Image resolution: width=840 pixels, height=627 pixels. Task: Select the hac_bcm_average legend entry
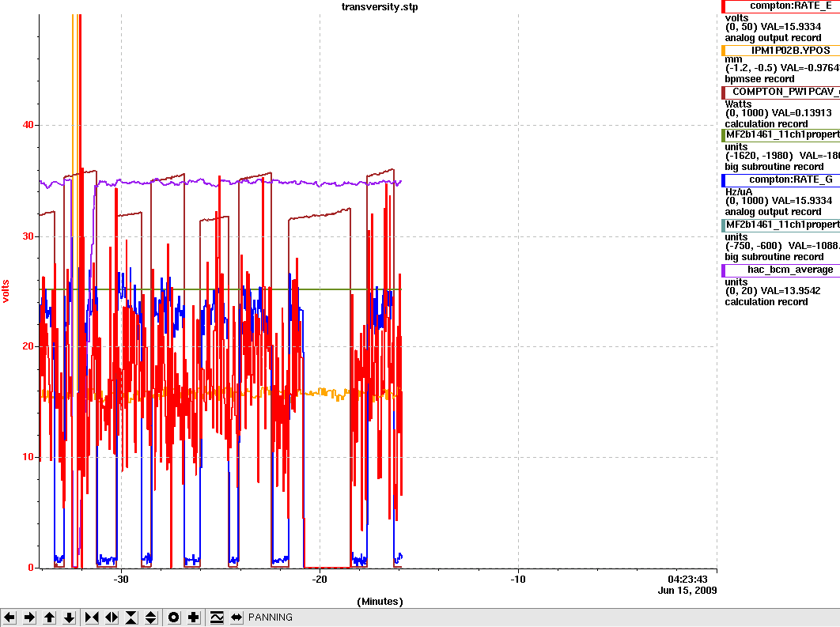click(782, 270)
